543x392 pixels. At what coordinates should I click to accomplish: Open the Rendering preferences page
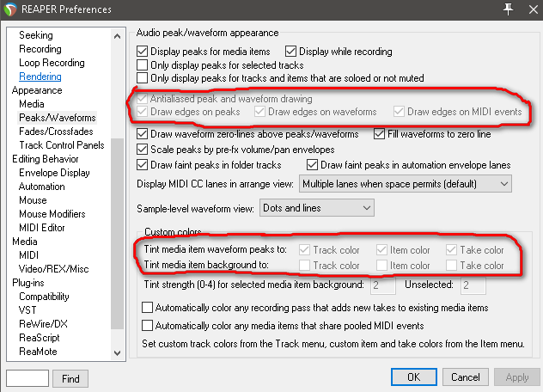pyautogui.click(x=40, y=77)
